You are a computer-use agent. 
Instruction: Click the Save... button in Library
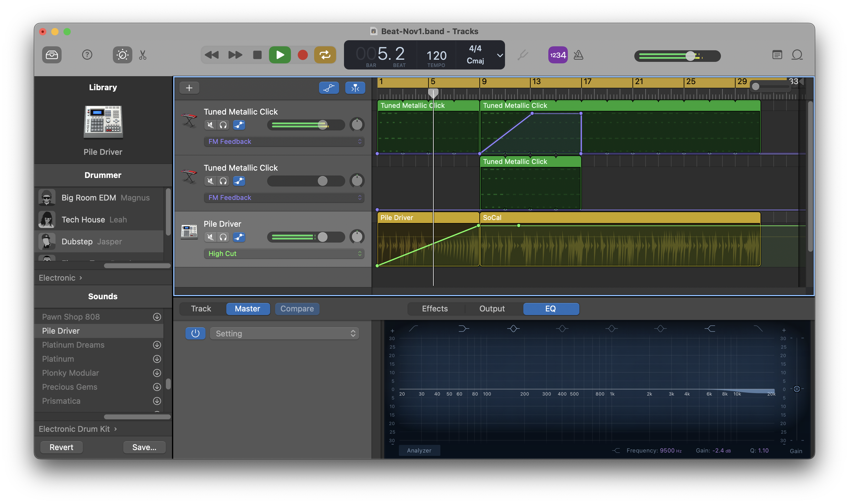pos(144,447)
